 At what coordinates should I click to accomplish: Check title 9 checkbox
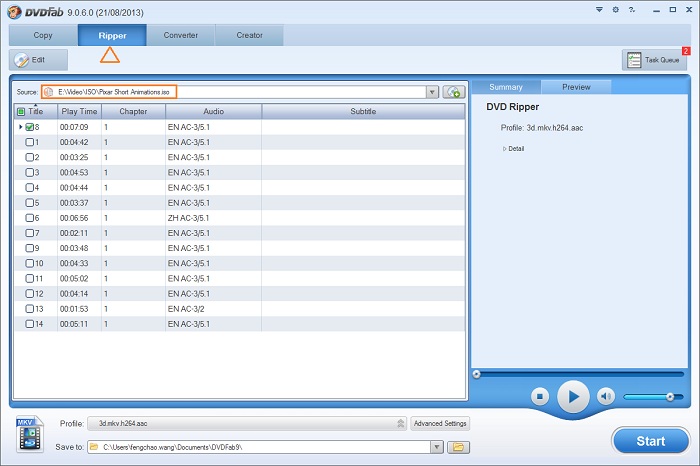[x=29, y=248]
